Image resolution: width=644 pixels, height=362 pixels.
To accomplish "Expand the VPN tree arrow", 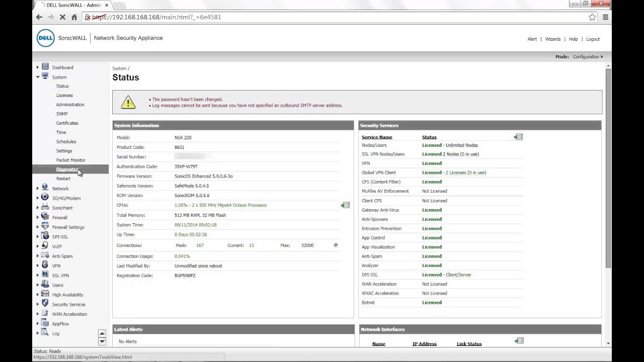I will [x=37, y=266].
